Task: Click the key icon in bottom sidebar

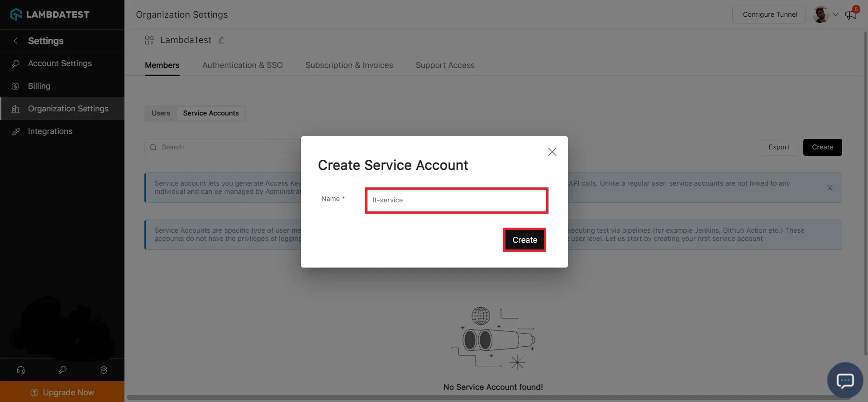Action: pyautogui.click(x=62, y=370)
